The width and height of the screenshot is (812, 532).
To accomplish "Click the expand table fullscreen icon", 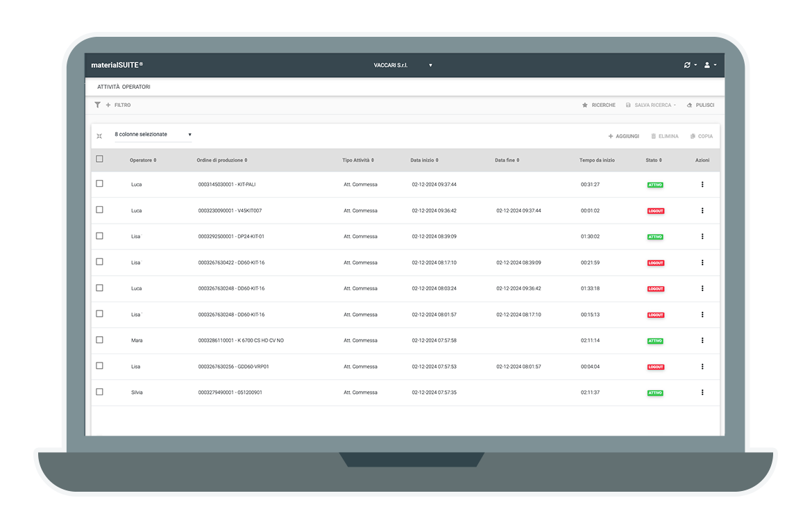I will click(x=99, y=136).
